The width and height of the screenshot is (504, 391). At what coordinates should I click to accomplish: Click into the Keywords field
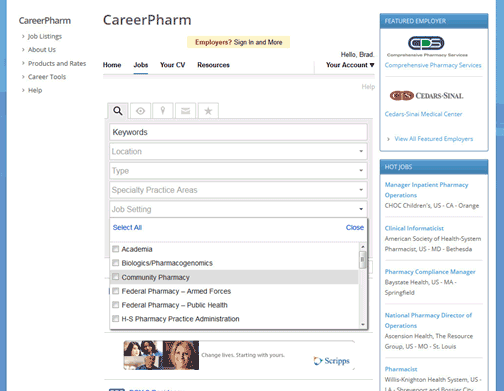coord(238,132)
